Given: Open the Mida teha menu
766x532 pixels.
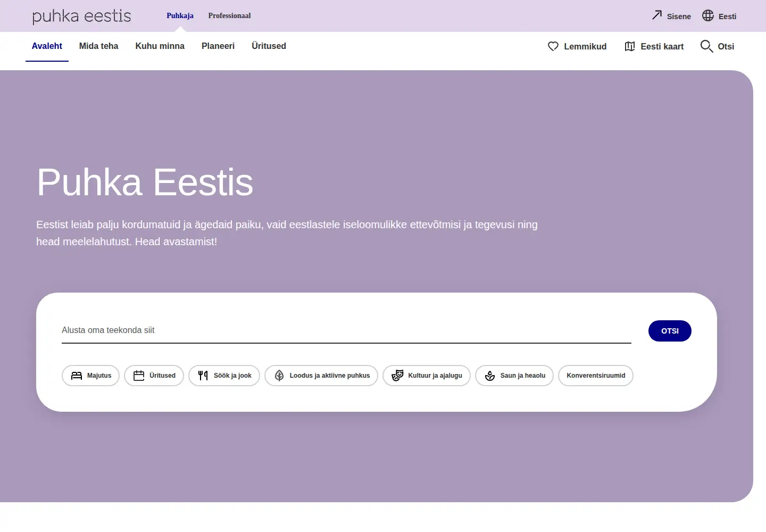Looking at the screenshot, I should tap(98, 46).
